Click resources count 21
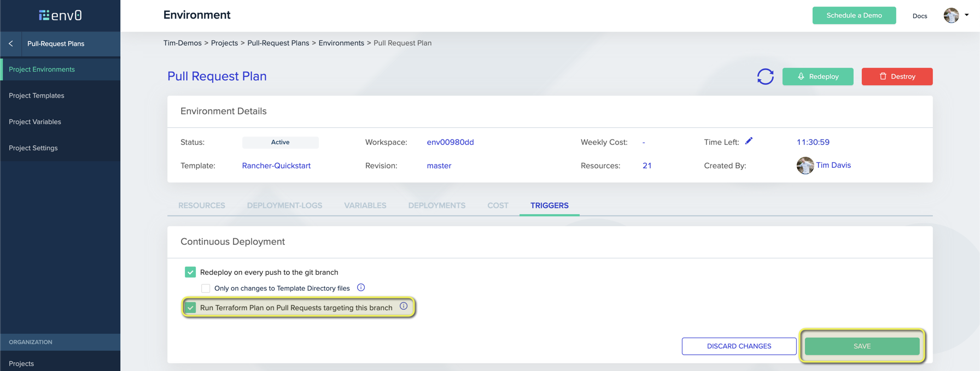This screenshot has height=371, width=980. [x=647, y=166]
